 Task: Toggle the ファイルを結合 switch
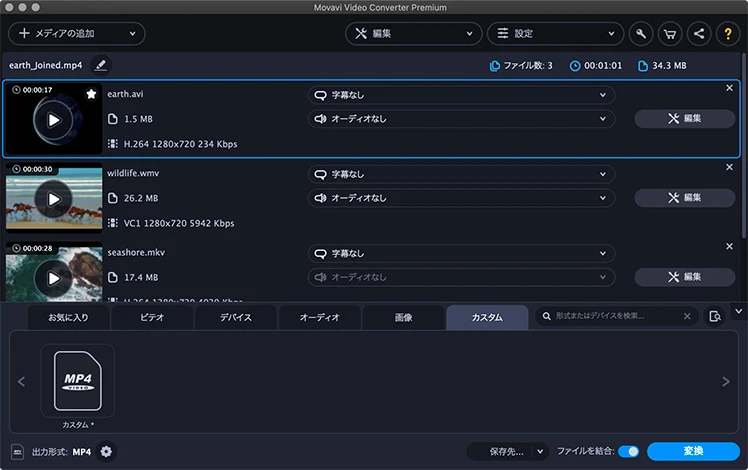click(629, 451)
